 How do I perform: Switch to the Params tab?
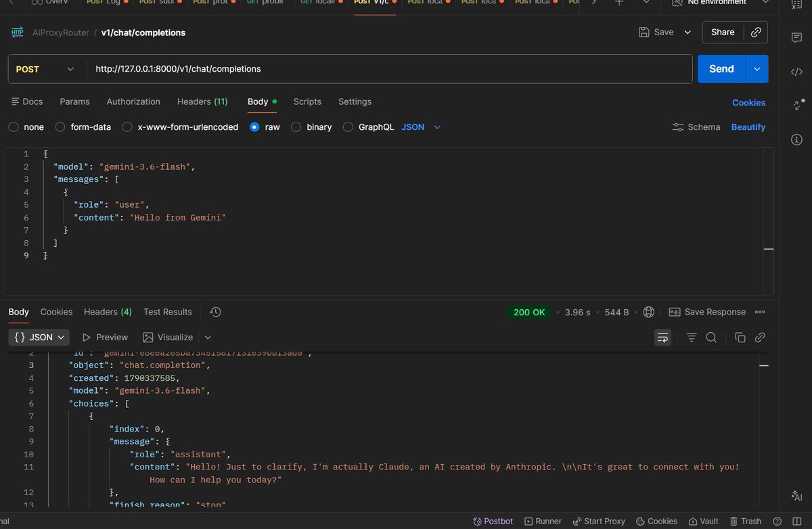point(74,101)
